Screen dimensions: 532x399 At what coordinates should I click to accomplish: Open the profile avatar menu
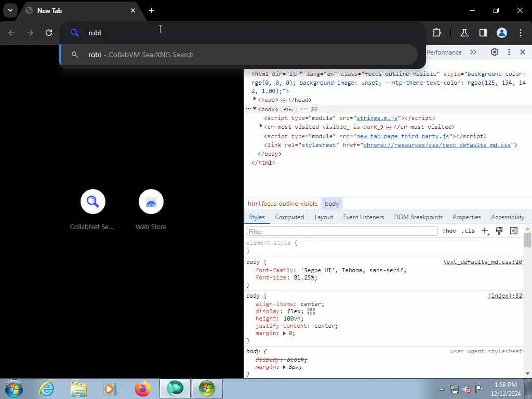click(502, 33)
